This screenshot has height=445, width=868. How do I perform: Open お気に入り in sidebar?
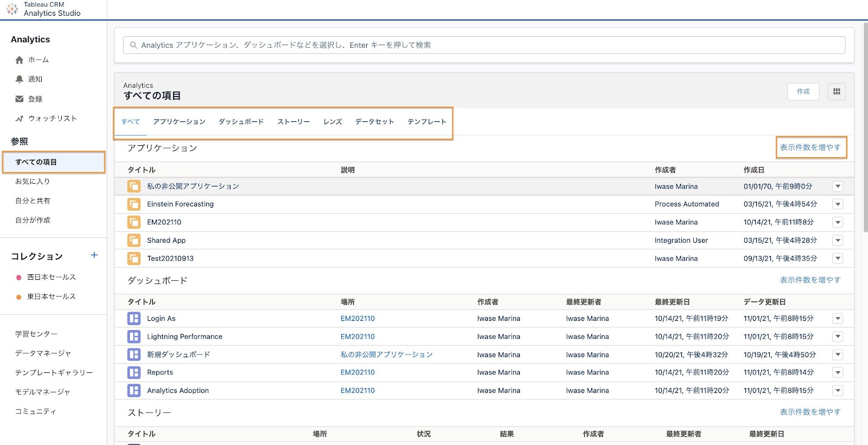click(33, 182)
